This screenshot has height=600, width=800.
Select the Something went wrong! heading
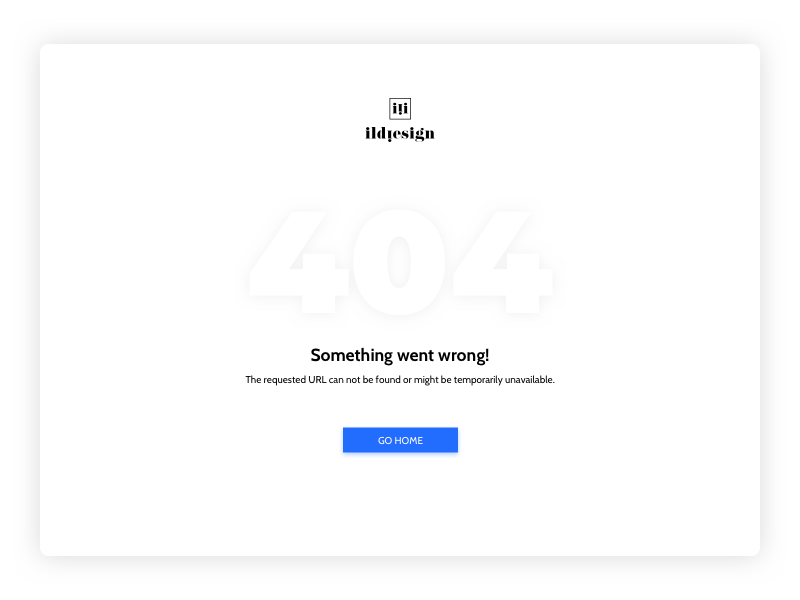point(400,355)
